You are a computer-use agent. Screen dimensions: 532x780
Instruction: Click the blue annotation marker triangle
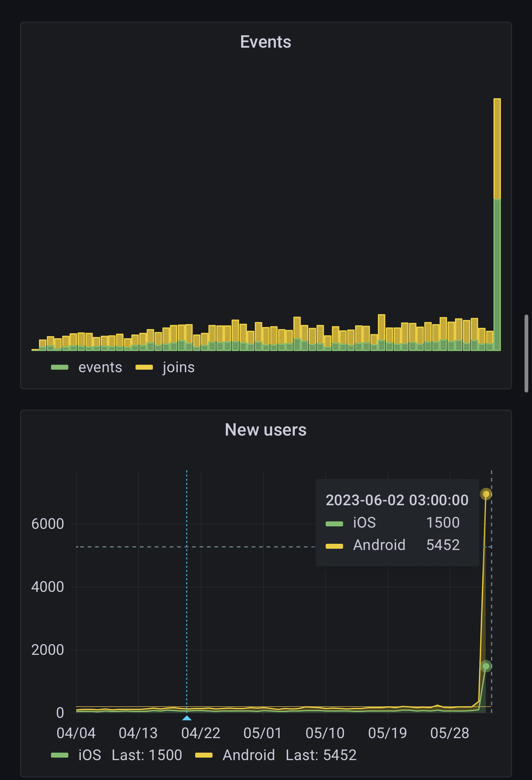pos(187,718)
